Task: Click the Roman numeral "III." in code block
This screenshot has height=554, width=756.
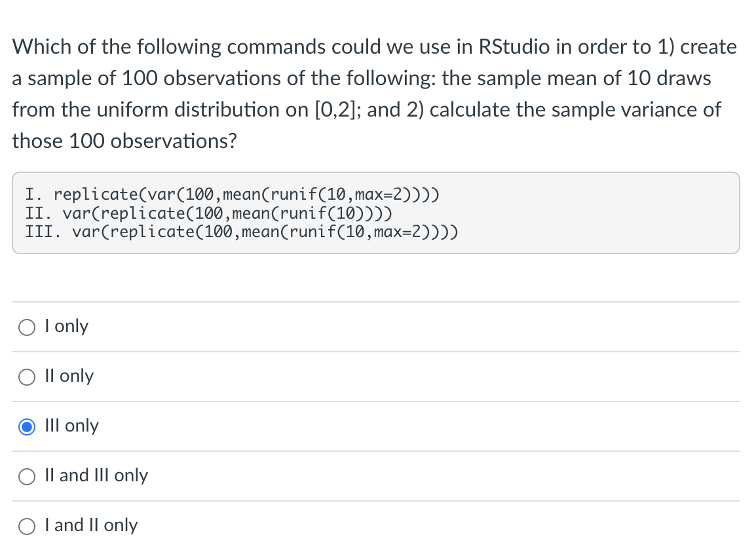Action: [43, 232]
